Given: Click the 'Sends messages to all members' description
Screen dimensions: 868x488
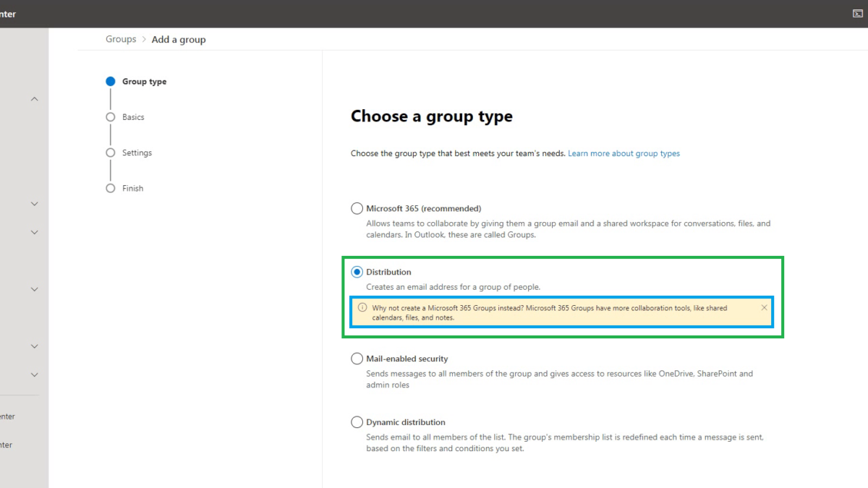Looking at the screenshot, I should [x=560, y=380].
